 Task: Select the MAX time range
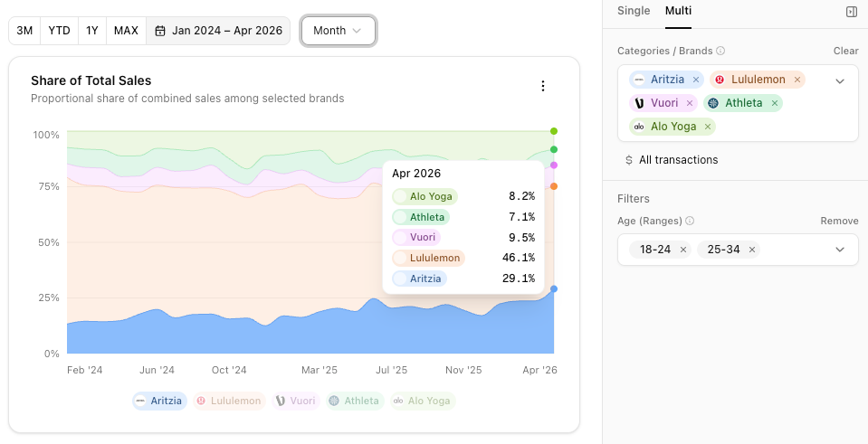[126, 31]
